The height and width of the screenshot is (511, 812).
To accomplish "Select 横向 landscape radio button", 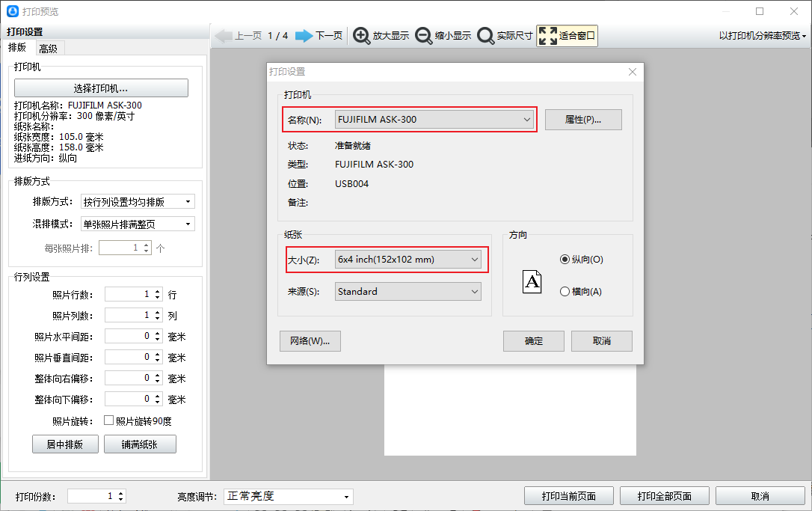I will point(565,292).
